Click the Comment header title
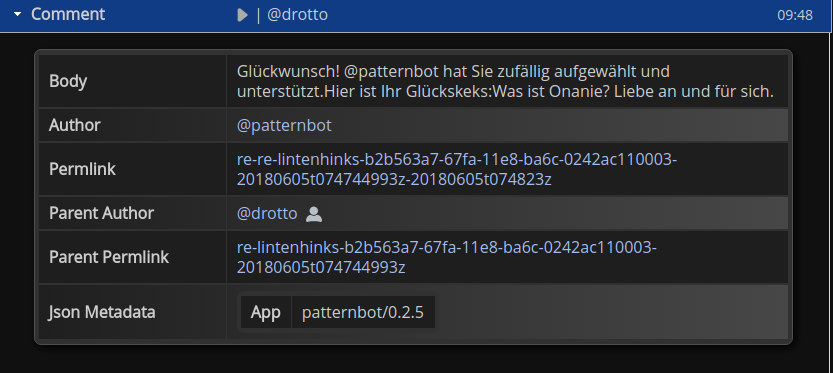833x373 pixels. tap(68, 14)
